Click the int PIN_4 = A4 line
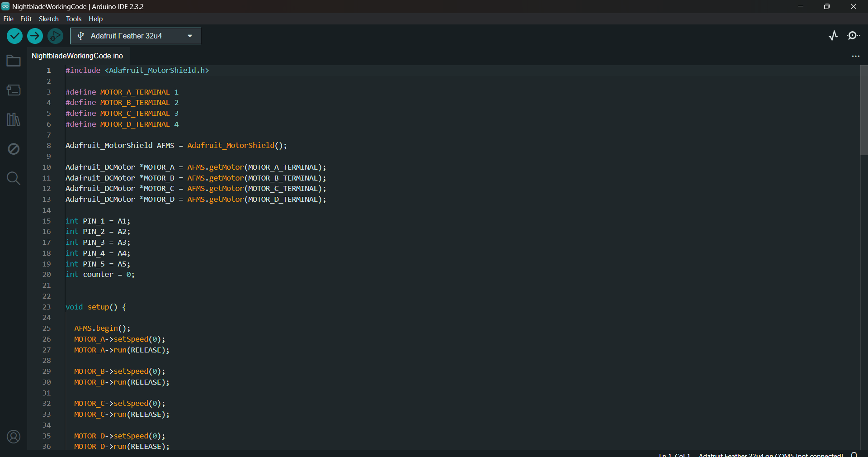The width and height of the screenshot is (868, 457). (x=98, y=253)
